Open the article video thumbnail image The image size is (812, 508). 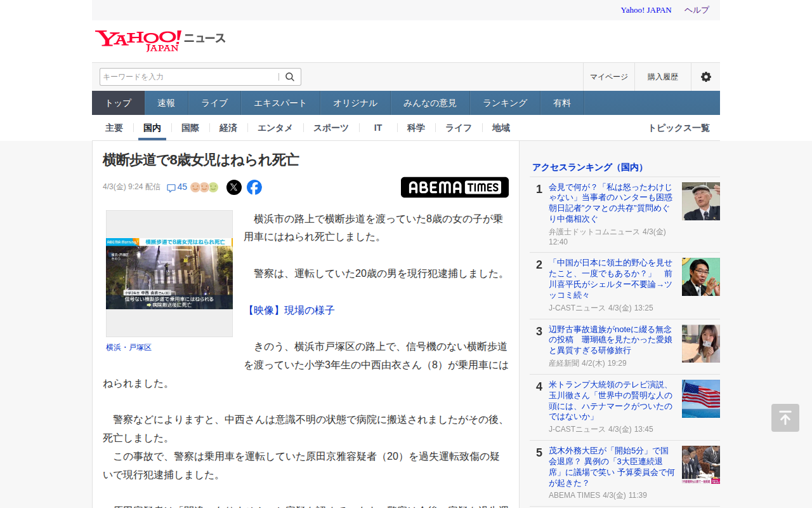coord(169,274)
